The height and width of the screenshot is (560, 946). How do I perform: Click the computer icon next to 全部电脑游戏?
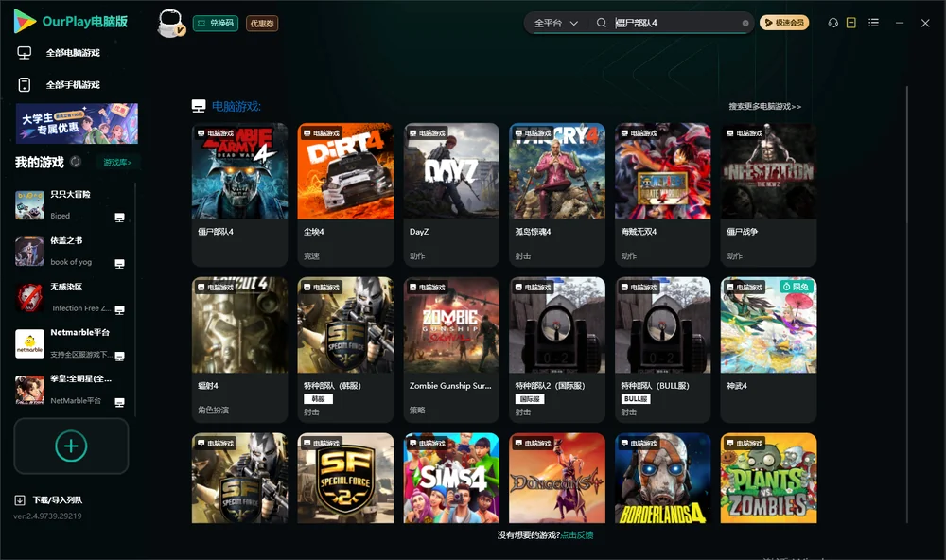(25, 53)
